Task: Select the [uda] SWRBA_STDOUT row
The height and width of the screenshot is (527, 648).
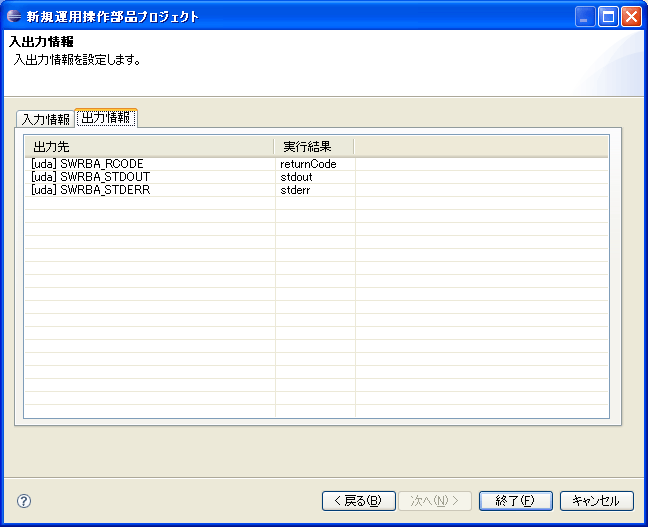Action: pyautogui.click(x=316, y=177)
